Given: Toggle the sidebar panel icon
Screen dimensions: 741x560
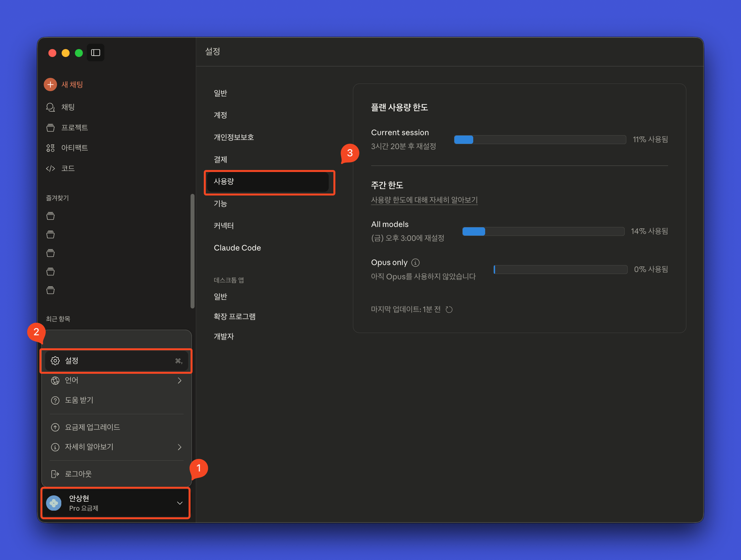Looking at the screenshot, I should tap(95, 53).
